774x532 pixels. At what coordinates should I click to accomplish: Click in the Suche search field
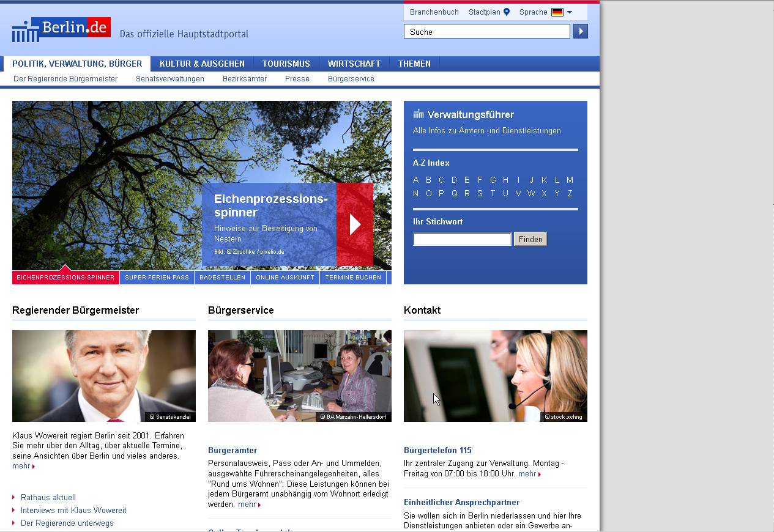pos(486,32)
